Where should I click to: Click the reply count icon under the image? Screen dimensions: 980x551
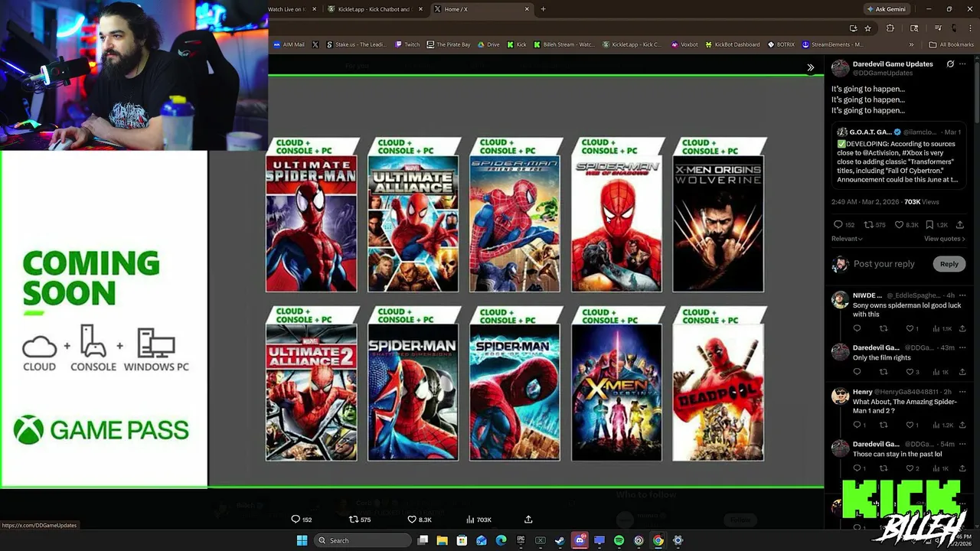pyautogui.click(x=296, y=520)
